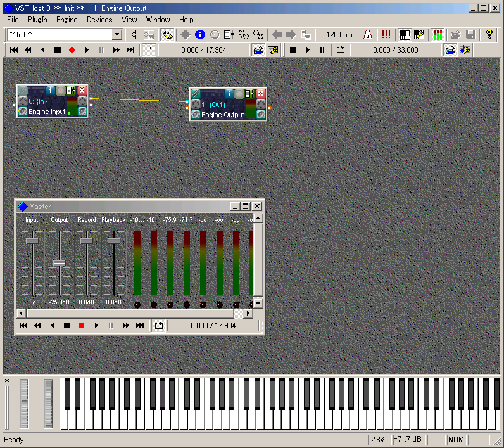
Task: Click the previous program left arrow icon
Action: click(277, 35)
